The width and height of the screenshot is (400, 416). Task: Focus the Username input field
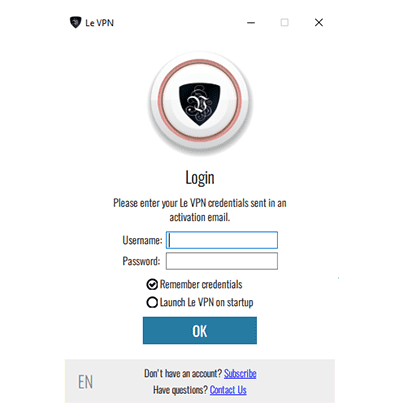pos(222,240)
